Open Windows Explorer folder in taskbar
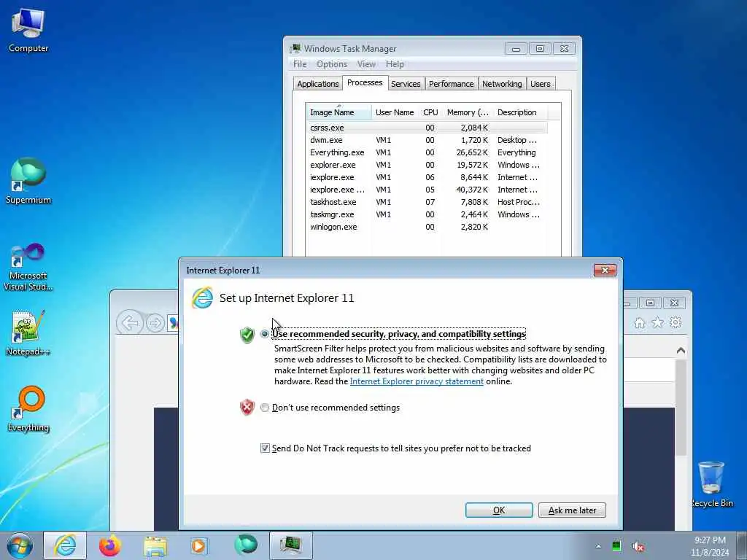The height and width of the screenshot is (560, 747). pos(155,546)
